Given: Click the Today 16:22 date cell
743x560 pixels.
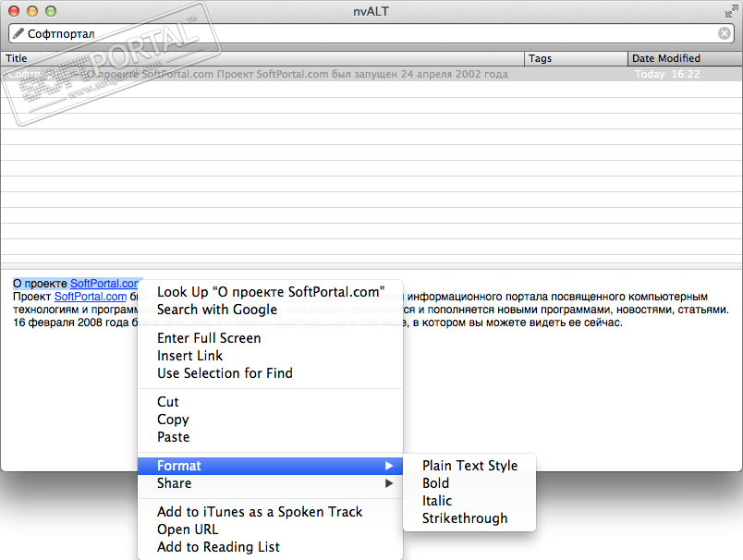Looking at the screenshot, I should [667, 74].
